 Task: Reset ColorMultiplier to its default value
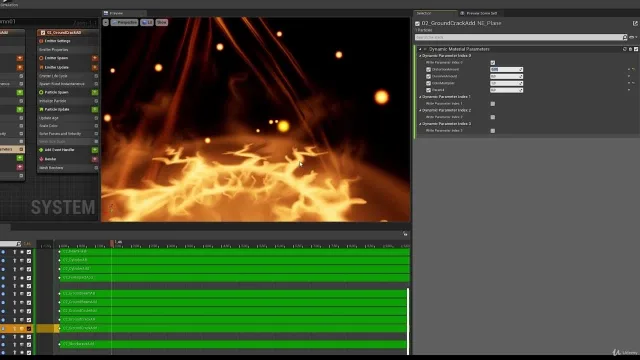point(633,83)
